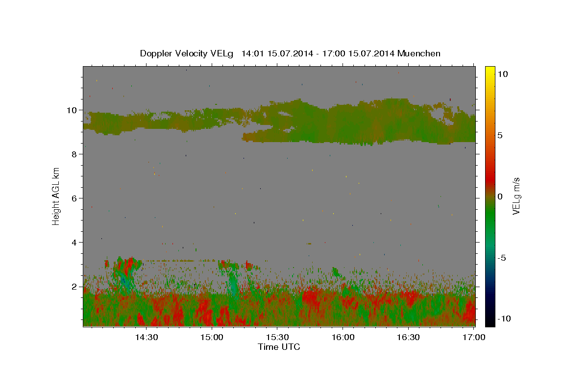
Task: Click the 16:30 time tick label
Action: [x=408, y=337]
